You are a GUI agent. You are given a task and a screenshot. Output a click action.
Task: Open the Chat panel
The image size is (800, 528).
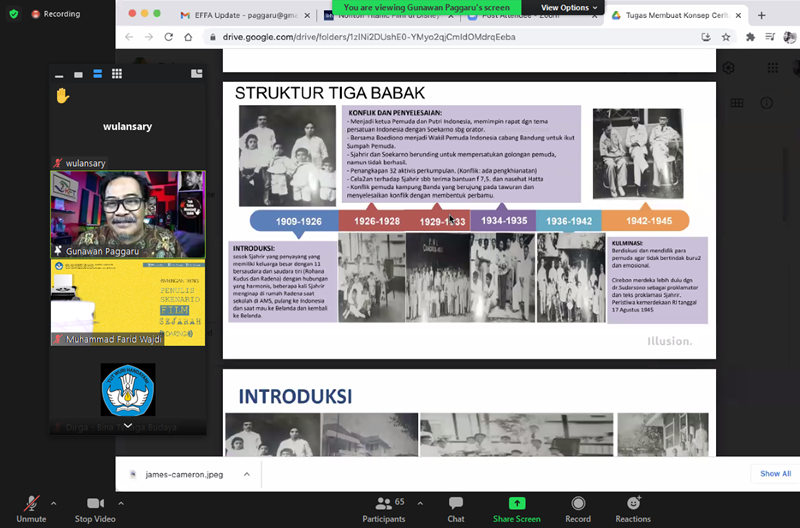[x=456, y=509]
